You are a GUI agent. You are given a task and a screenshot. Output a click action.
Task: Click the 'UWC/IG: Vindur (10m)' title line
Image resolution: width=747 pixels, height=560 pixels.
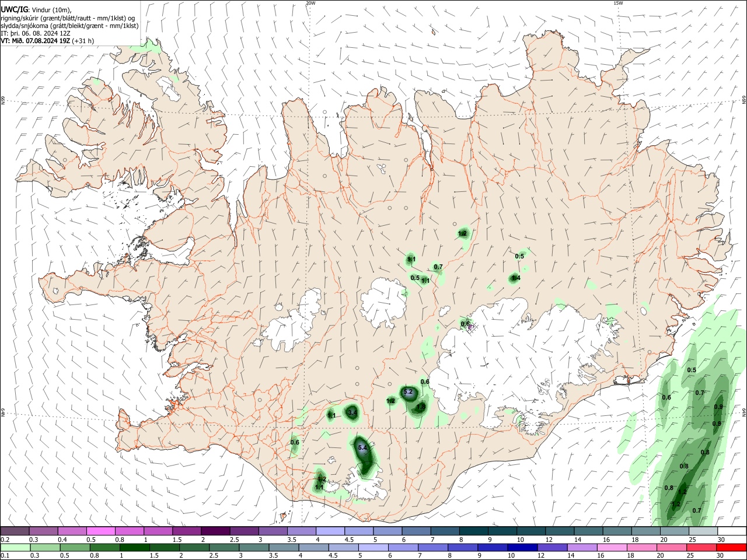pos(35,10)
